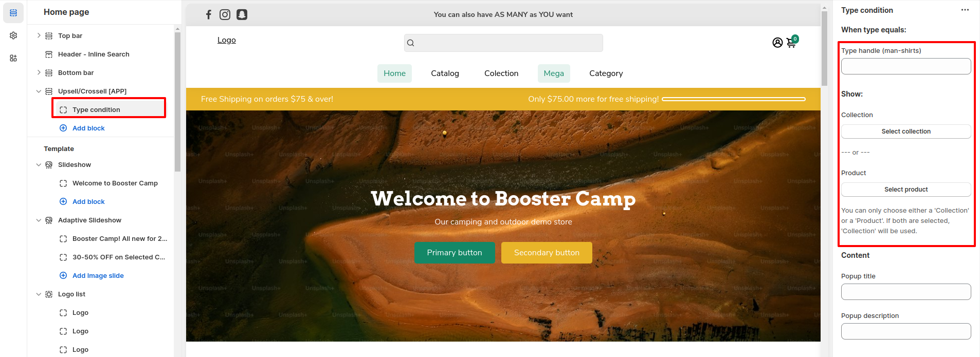Click the Snapchat icon in top bar
The height and width of the screenshot is (357, 980).
pyautogui.click(x=242, y=14)
